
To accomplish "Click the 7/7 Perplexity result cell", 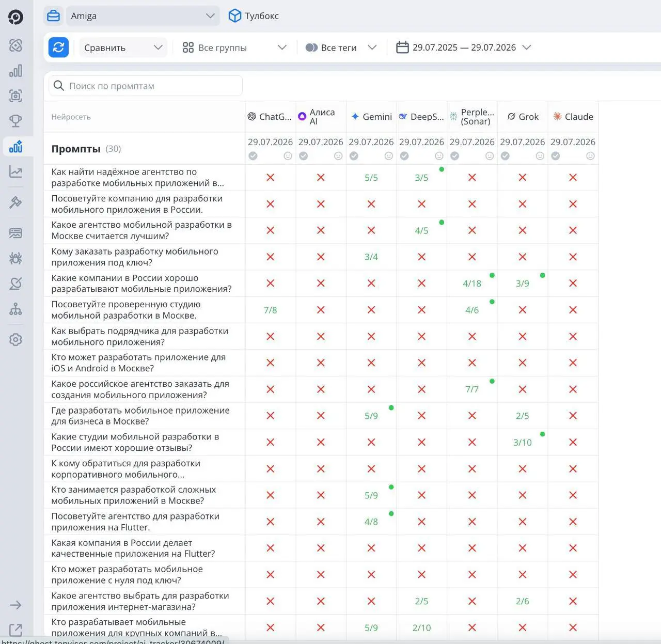I will tap(472, 389).
